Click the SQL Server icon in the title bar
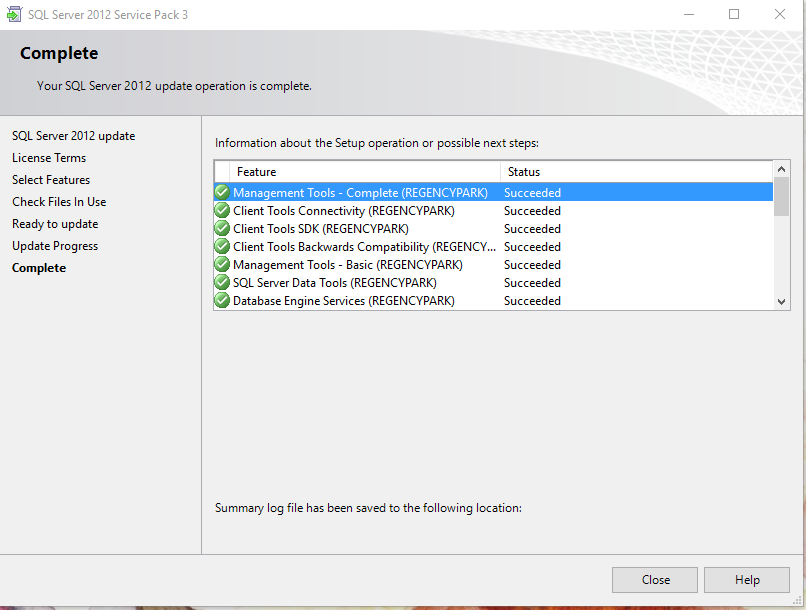 pos(14,14)
